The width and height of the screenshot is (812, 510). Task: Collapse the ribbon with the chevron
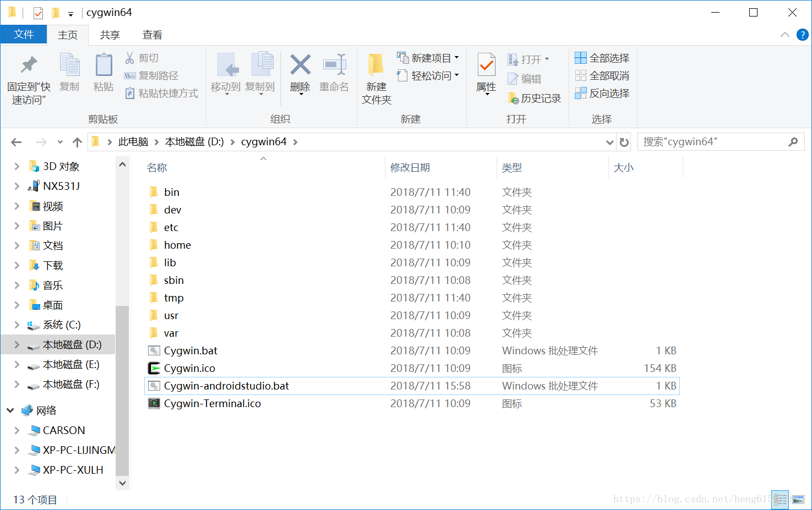pyautogui.click(x=784, y=35)
